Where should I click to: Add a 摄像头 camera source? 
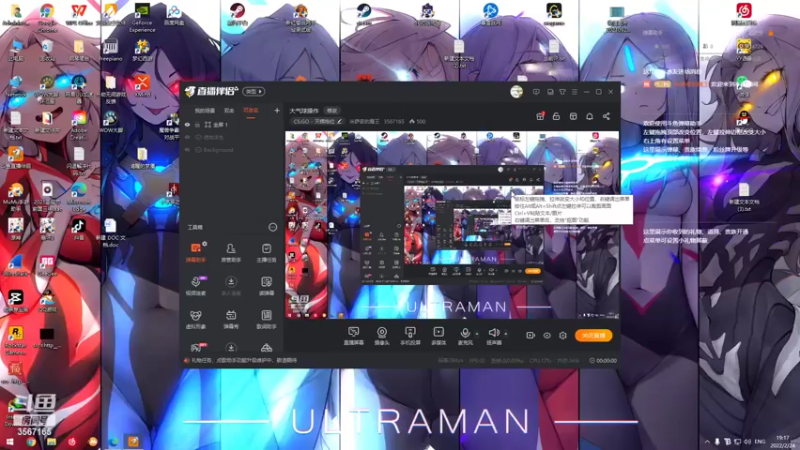(382, 336)
